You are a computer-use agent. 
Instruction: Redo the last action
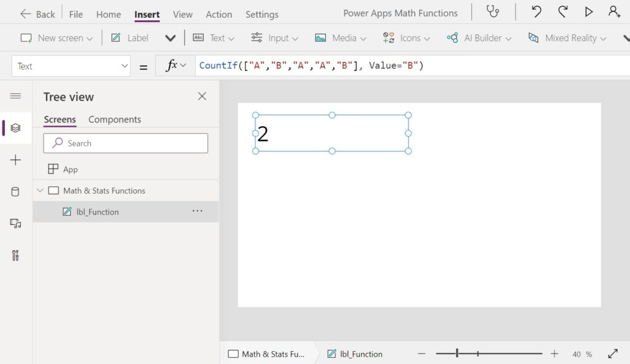(x=562, y=12)
